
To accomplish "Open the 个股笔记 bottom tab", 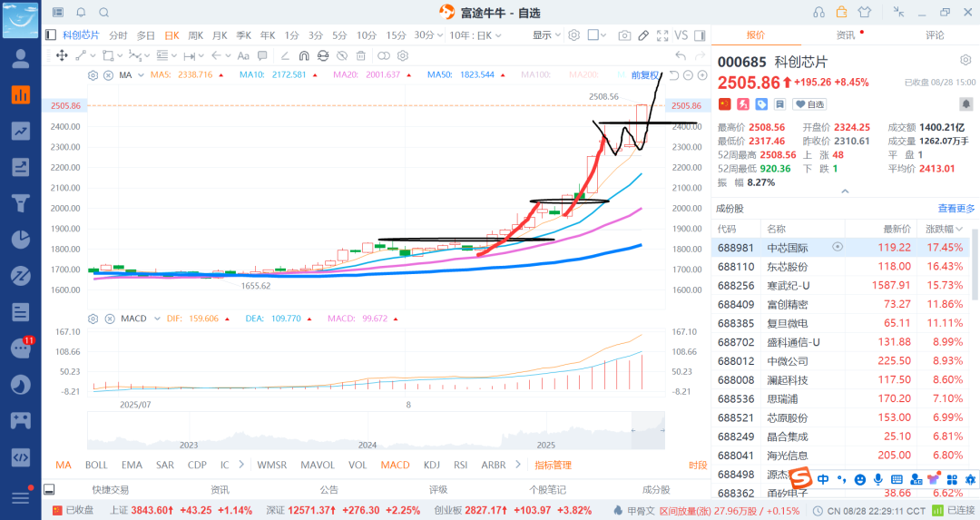I will [547, 489].
